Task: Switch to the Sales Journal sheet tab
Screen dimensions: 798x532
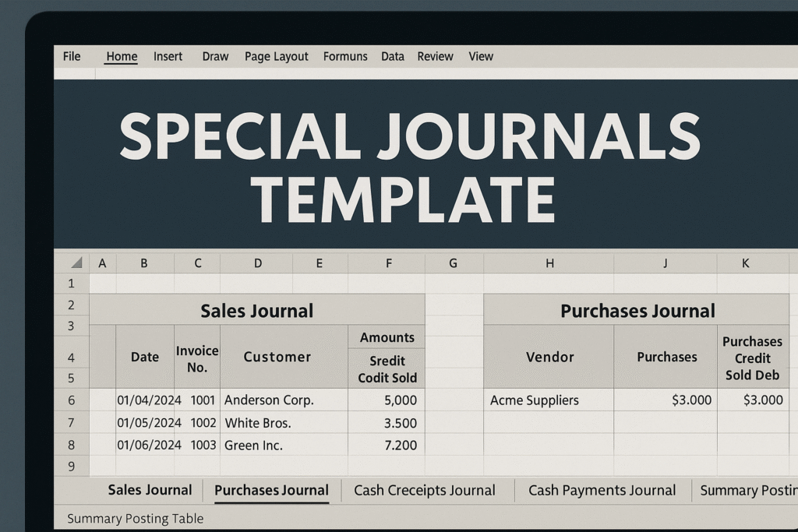Action: click(150, 490)
